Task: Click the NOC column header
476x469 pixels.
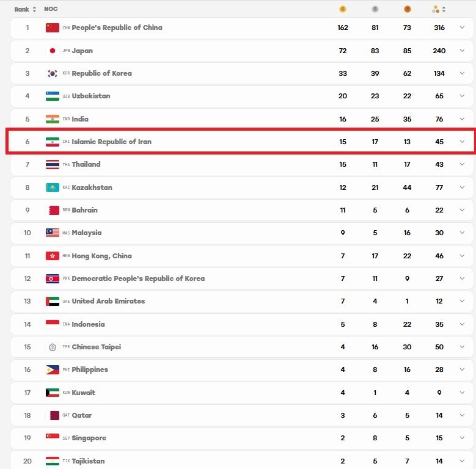Action: (x=51, y=9)
